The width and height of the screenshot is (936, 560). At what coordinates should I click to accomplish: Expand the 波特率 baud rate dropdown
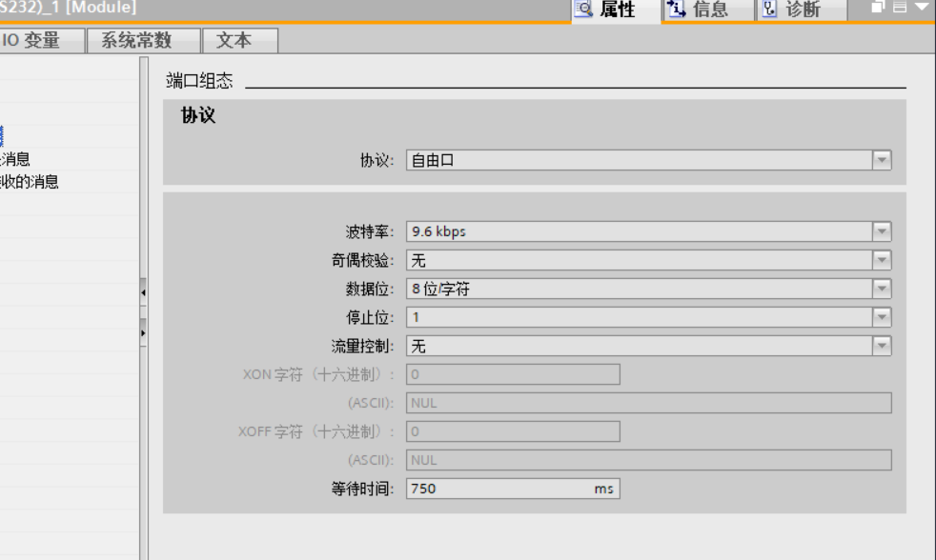pos(882,231)
